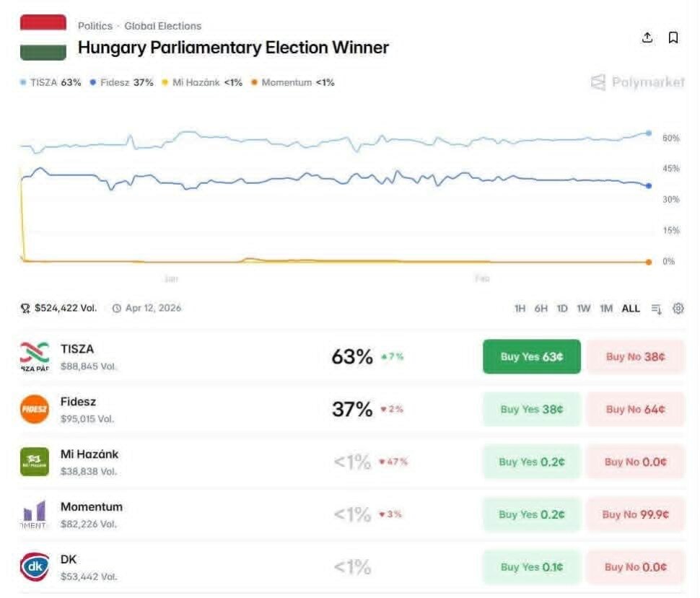
Task: Buy No on Fidesz at 64¢
Action: tap(635, 409)
